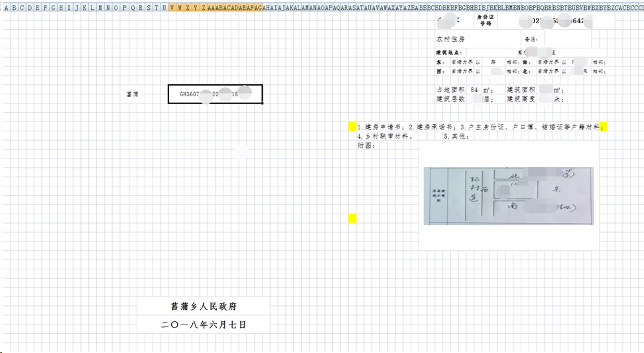The width and height of the screenshot is (644, 353).
Task: Select the 菖蒲乡人民政府 text cell
Action: (204, 307)
